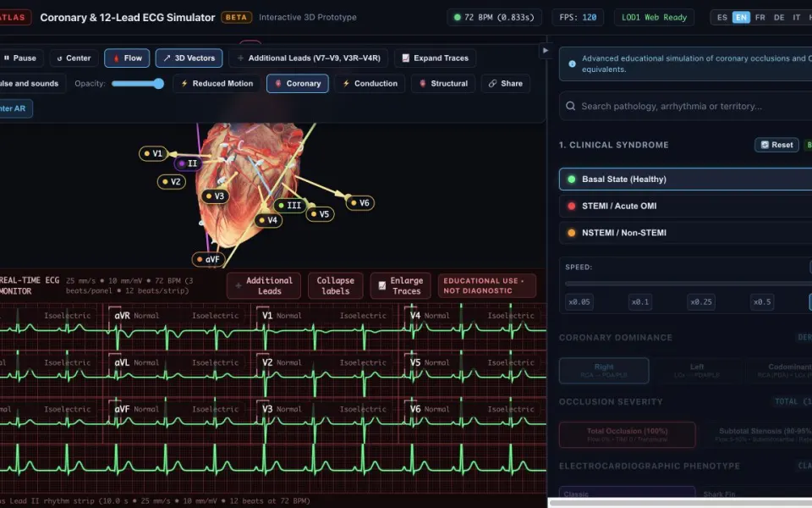Switch language to DE

coord(779,17)
